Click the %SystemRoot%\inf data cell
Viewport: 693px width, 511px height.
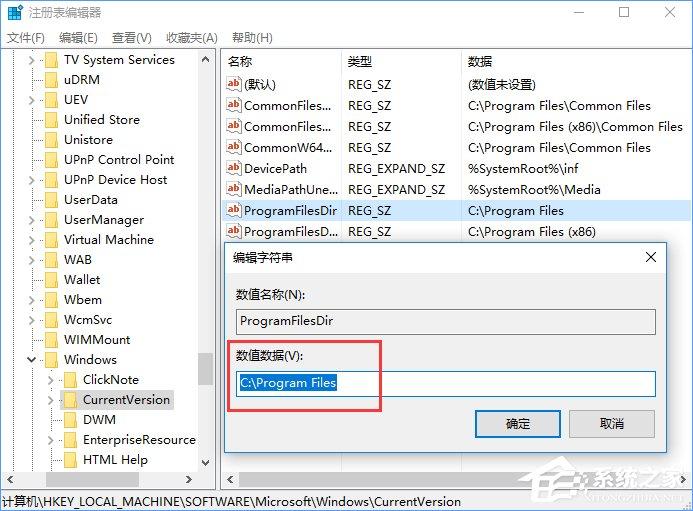click(x=523, y=168)
